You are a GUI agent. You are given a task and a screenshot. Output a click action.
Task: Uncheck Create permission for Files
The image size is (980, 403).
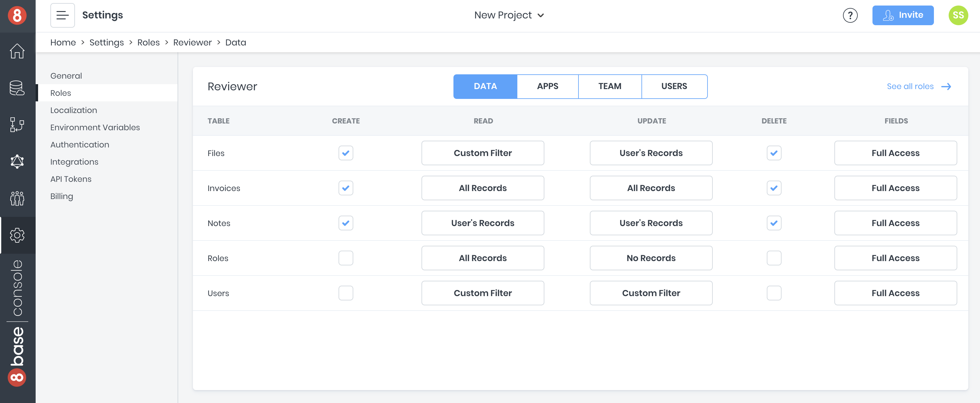pos(345,153)
